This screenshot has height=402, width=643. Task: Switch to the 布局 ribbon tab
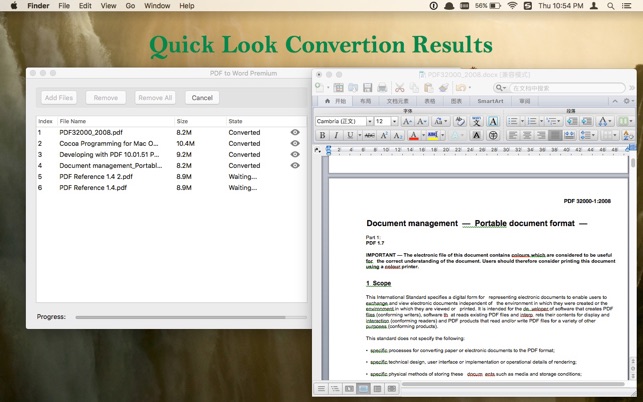coord(365,101)
